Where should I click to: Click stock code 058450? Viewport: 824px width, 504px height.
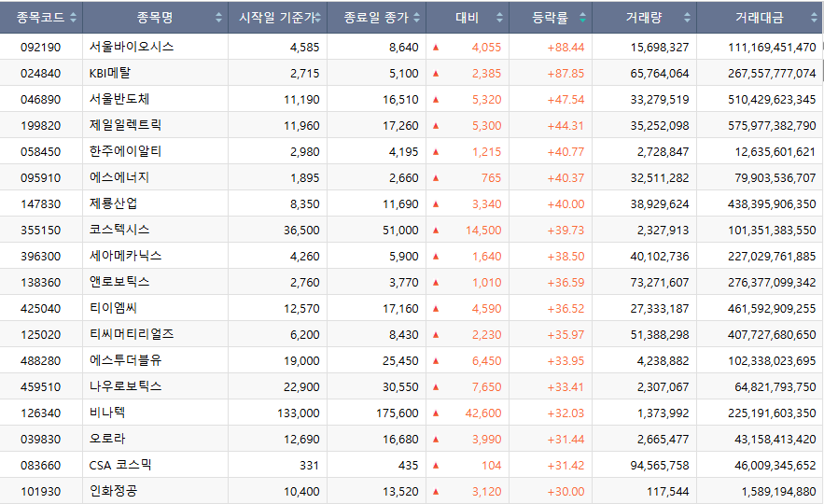click(40, 152)
